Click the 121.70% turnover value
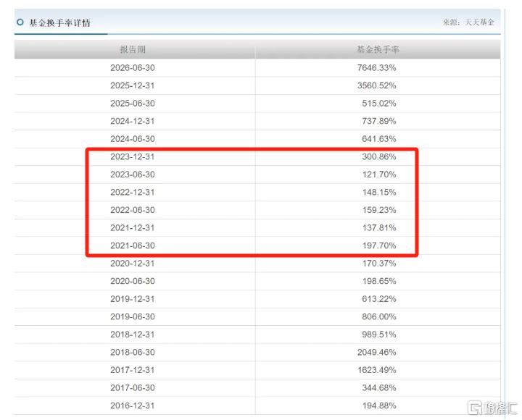Viewport: 522px width, 420px height. click(x=379, y=175)
